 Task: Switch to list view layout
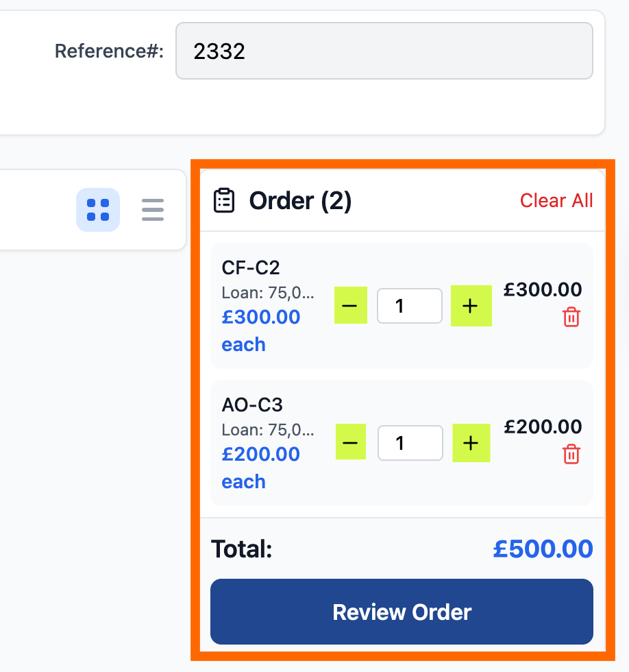(x=153, y=210)
